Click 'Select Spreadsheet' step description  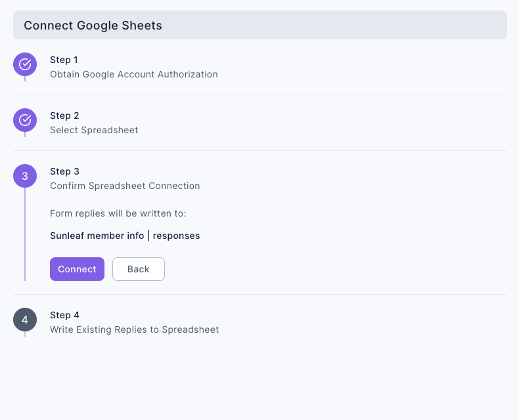coord(94,130)
